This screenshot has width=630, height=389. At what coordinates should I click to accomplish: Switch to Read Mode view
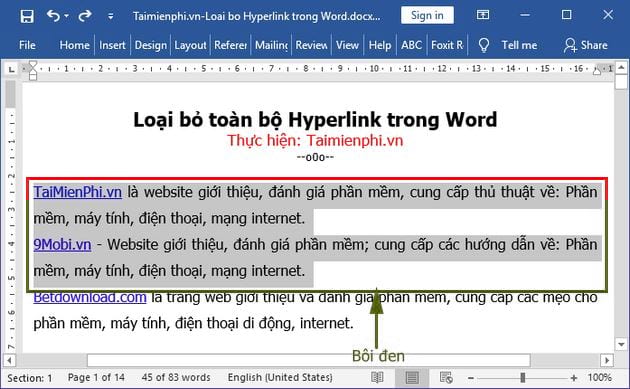coord(377,377)
